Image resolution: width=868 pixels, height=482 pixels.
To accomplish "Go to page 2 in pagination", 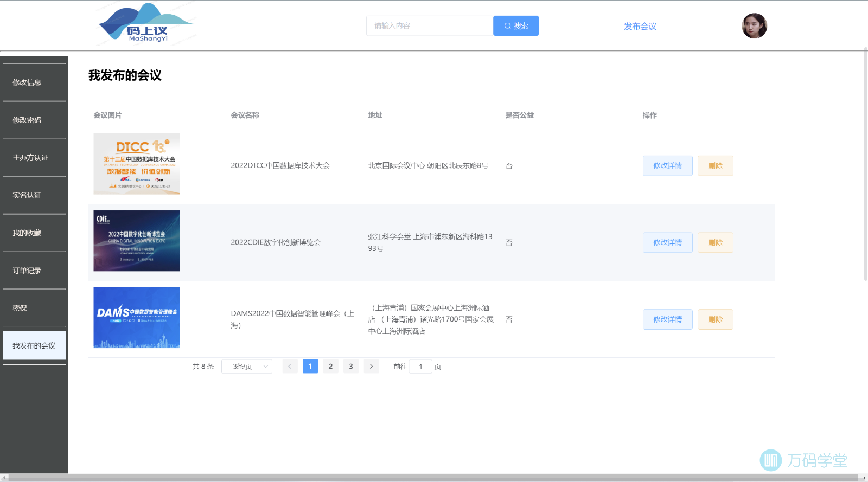I will coord(330,367).
